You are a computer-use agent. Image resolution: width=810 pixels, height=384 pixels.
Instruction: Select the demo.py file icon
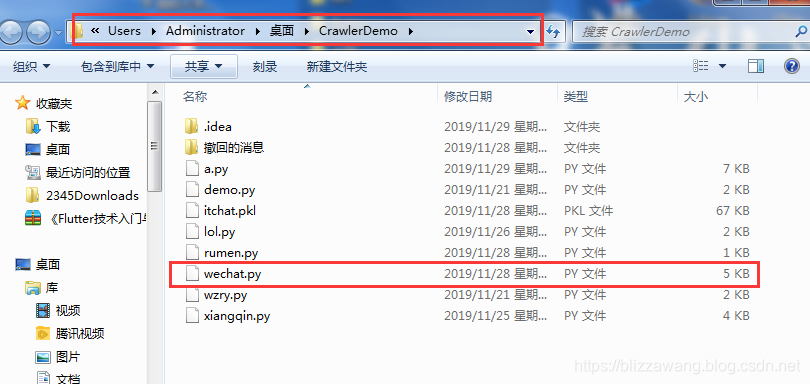[192, 190]
